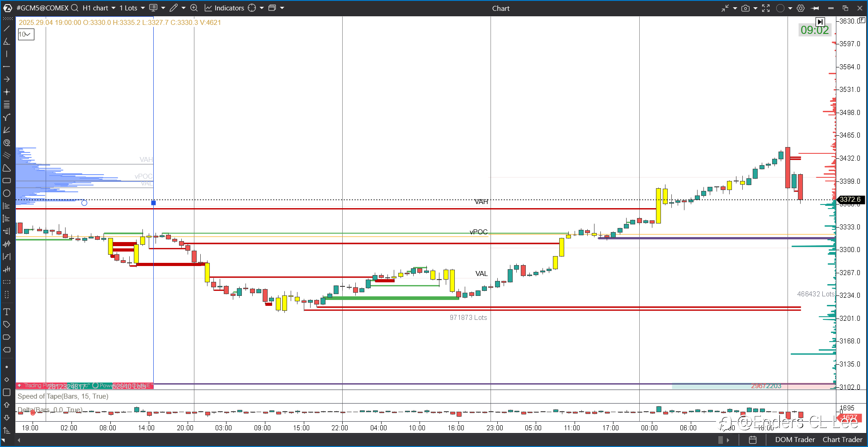Jump to latest bar with skip arrow
Screen dimensions: 868x447
820,22
